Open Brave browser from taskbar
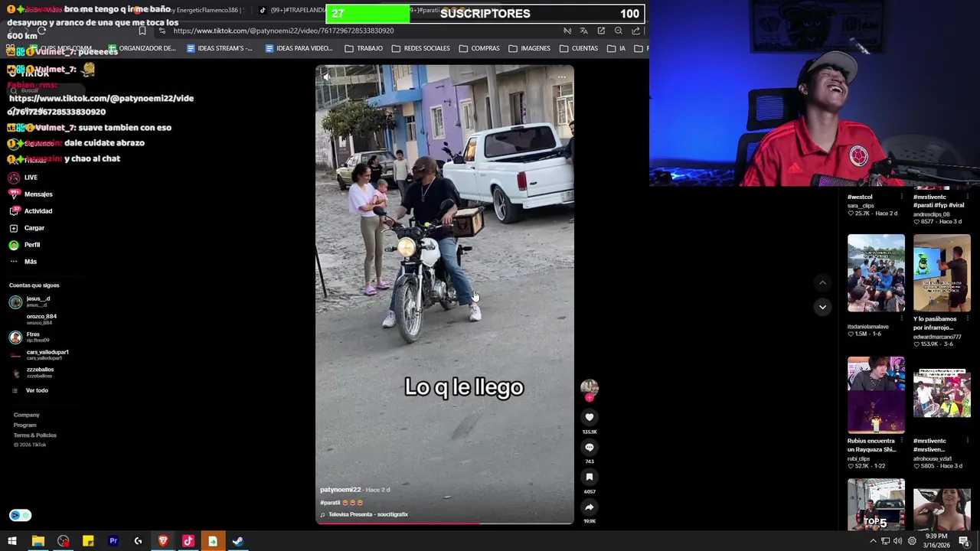The image size is (980, 551). point(163,541)
